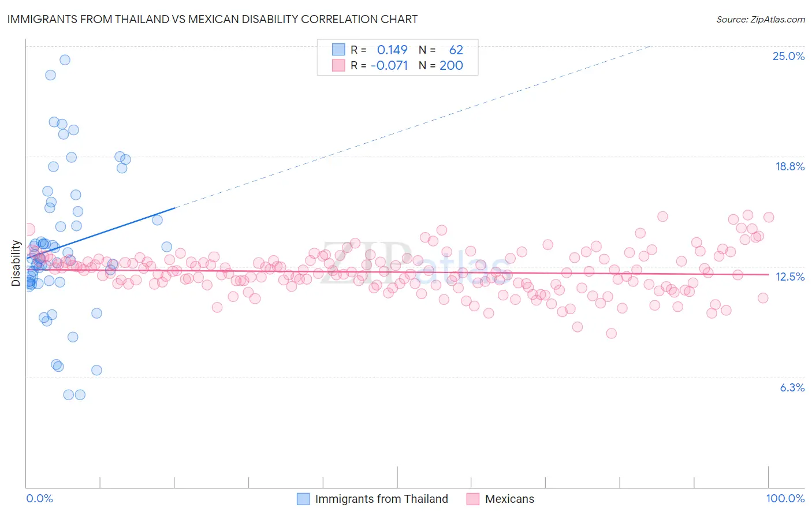The height and width of the screenshot is (515, 812).
Task: Click the 25.0% y-axis label
Action: tap(788, 56)
